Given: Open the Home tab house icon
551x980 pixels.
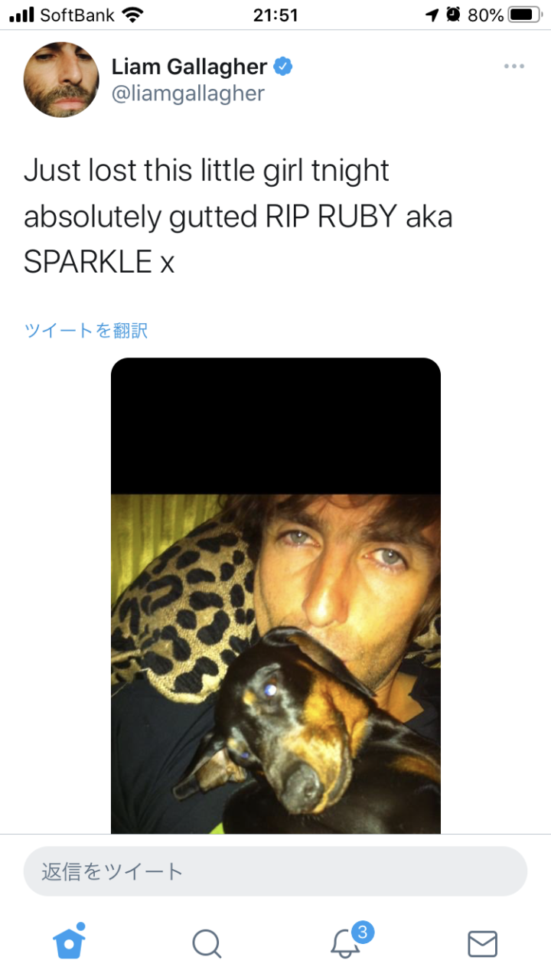Looking at the screenshot, I should pos(69,942).
